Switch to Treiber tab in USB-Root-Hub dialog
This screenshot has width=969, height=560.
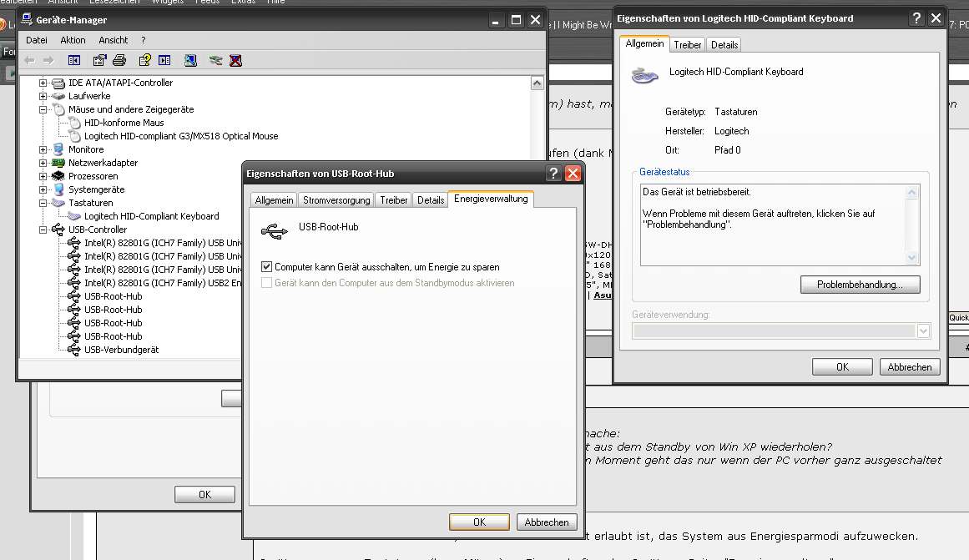[x=394, y=200]
